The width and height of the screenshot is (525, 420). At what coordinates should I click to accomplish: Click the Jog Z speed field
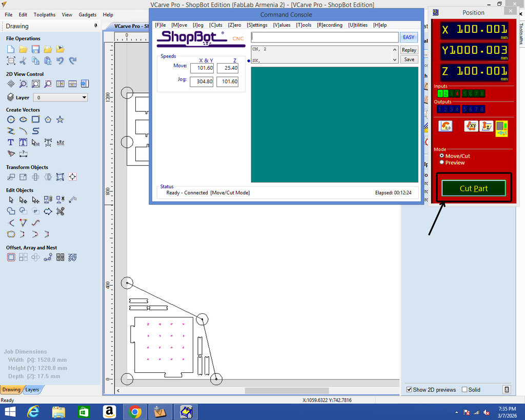coord(227,82)
